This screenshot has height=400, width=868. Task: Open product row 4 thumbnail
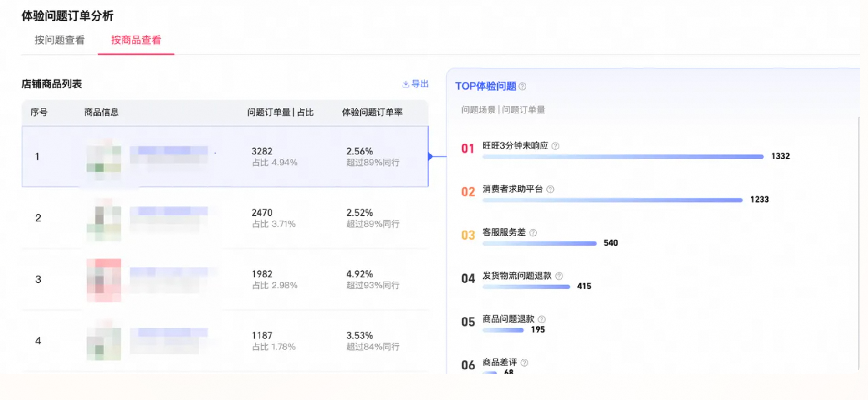coord(104,340)
